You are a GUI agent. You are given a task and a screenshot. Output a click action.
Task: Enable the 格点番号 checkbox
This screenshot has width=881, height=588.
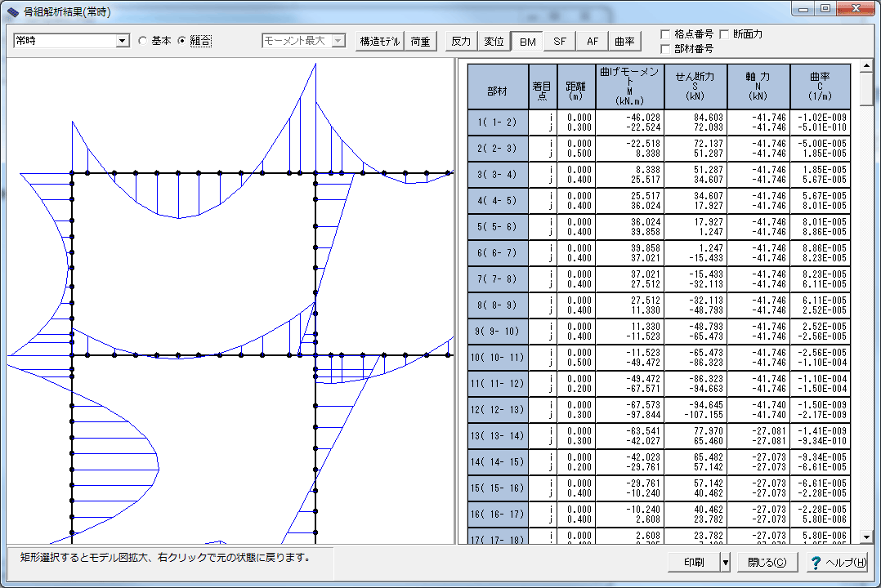665,34
